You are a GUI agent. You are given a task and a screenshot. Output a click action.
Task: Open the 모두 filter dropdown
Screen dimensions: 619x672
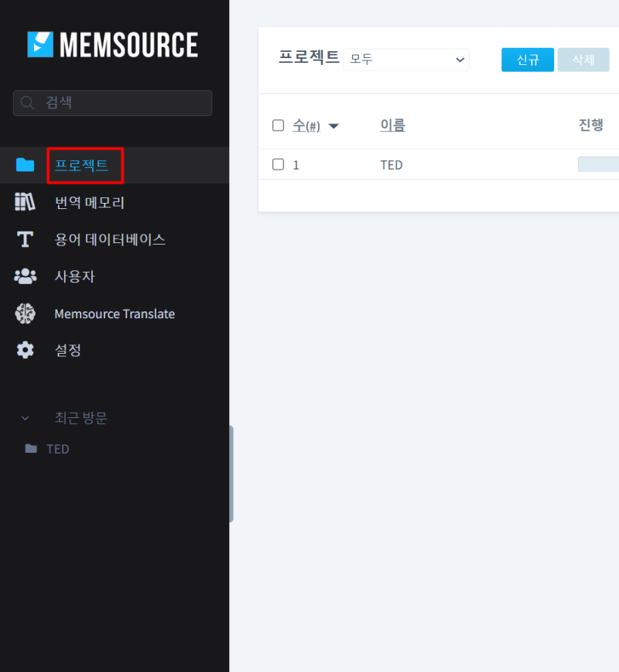(x=406, y=60)
